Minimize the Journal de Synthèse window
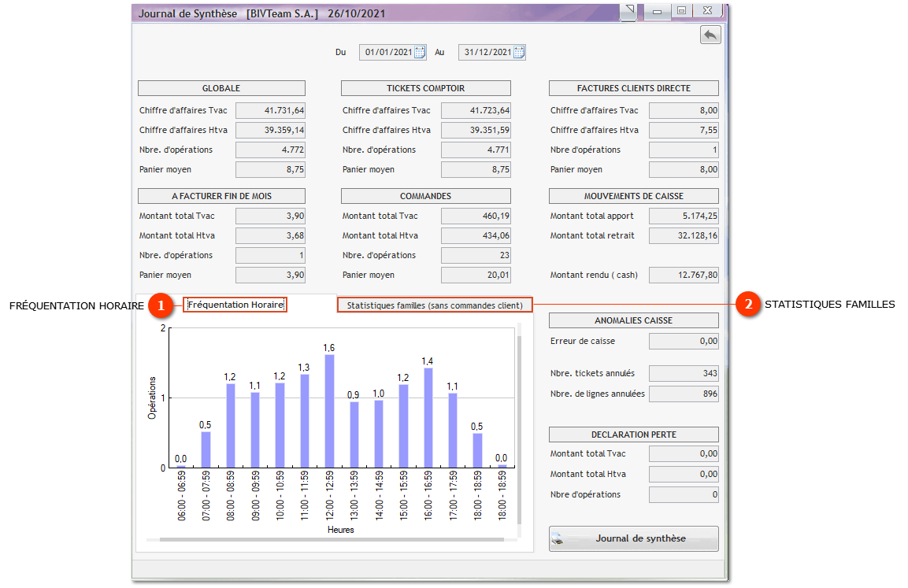This screenshot has width=908, height=588. pos(656,11)
